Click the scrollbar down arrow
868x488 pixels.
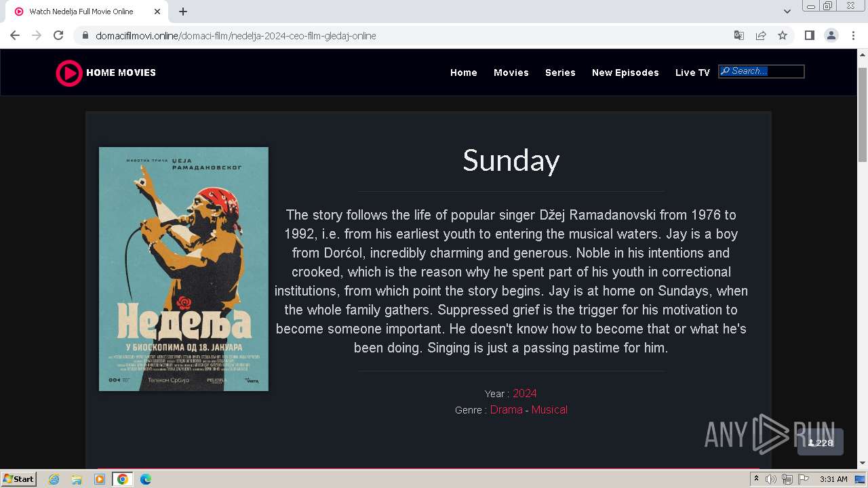(x=863, y=464)
